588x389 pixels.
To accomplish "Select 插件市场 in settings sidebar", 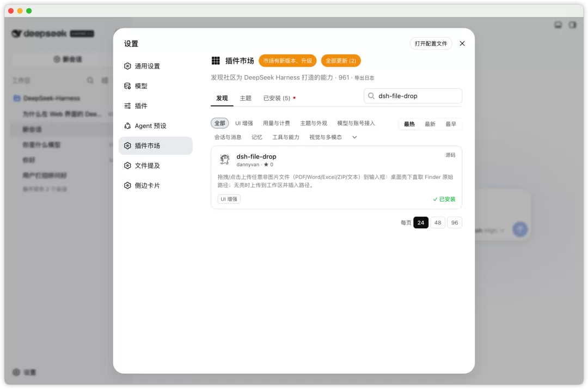I will pyautogui.click(x=155, y=145).
